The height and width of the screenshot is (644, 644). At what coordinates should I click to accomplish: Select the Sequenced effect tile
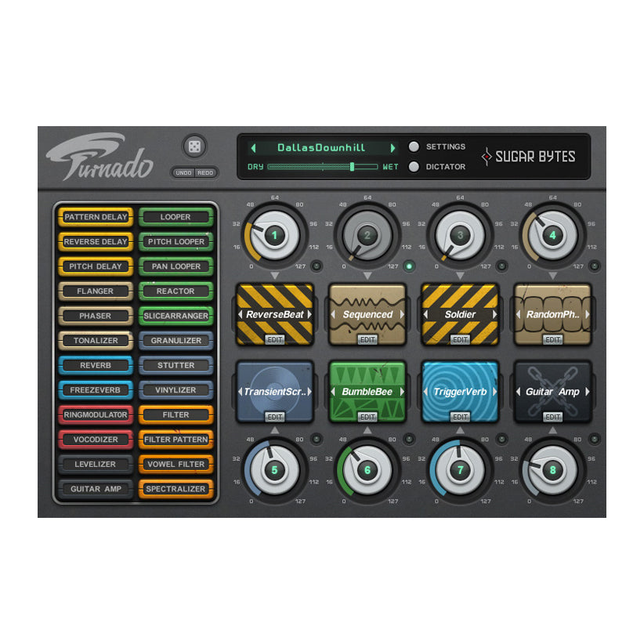(x=367, y=314)
